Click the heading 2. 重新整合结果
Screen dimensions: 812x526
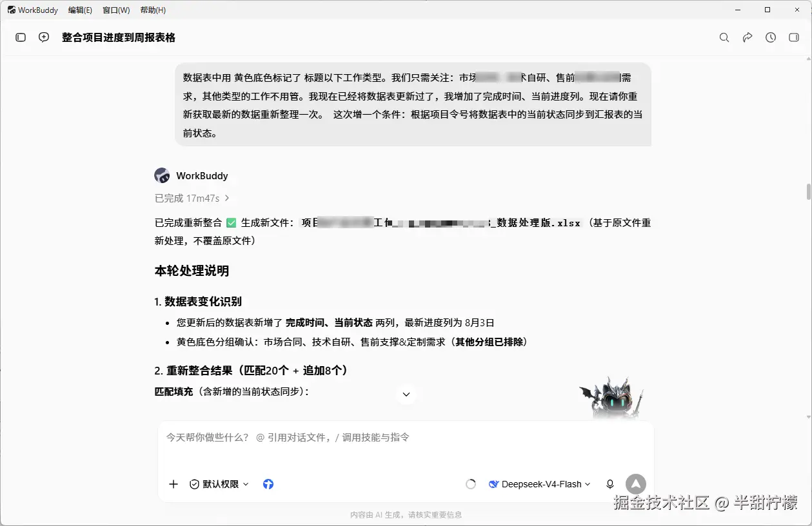(x=251, y=371)
